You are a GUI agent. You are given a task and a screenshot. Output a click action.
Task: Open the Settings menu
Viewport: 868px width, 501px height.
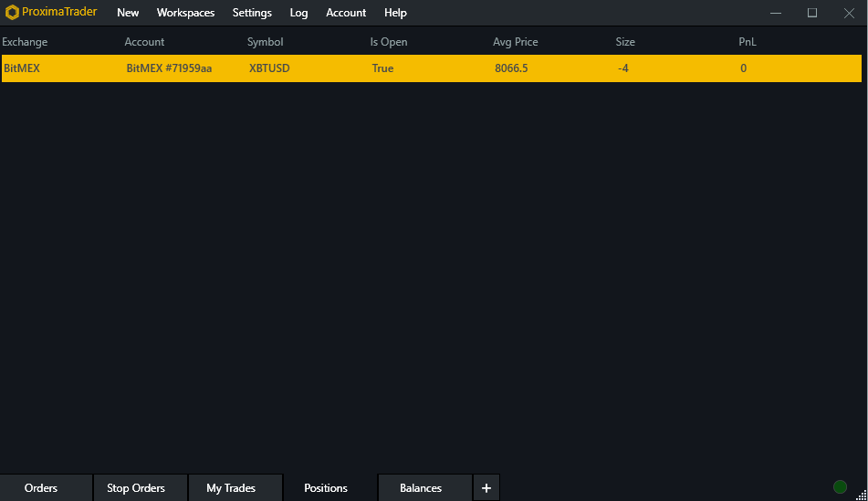pyautogui.click(x=252, y=13)
